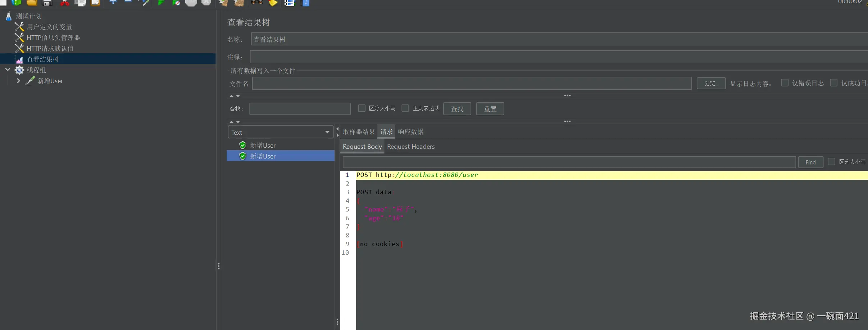Click green shield icon of unselected 新增User result
The height and width of the screenshot is (330, 868).
point(243,145)
